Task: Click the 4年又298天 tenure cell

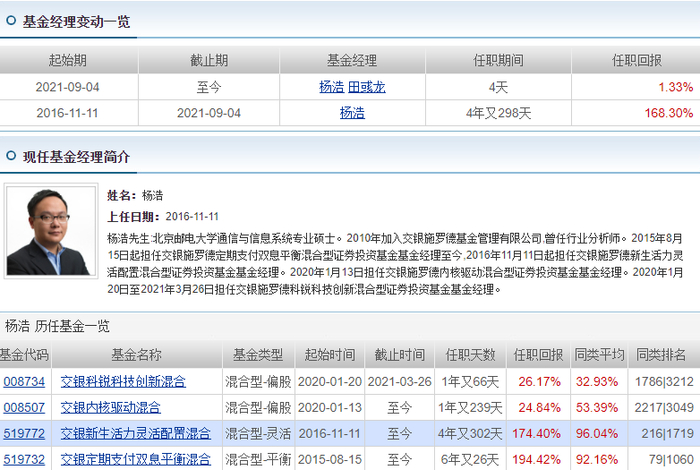Action: click(498, 113)
